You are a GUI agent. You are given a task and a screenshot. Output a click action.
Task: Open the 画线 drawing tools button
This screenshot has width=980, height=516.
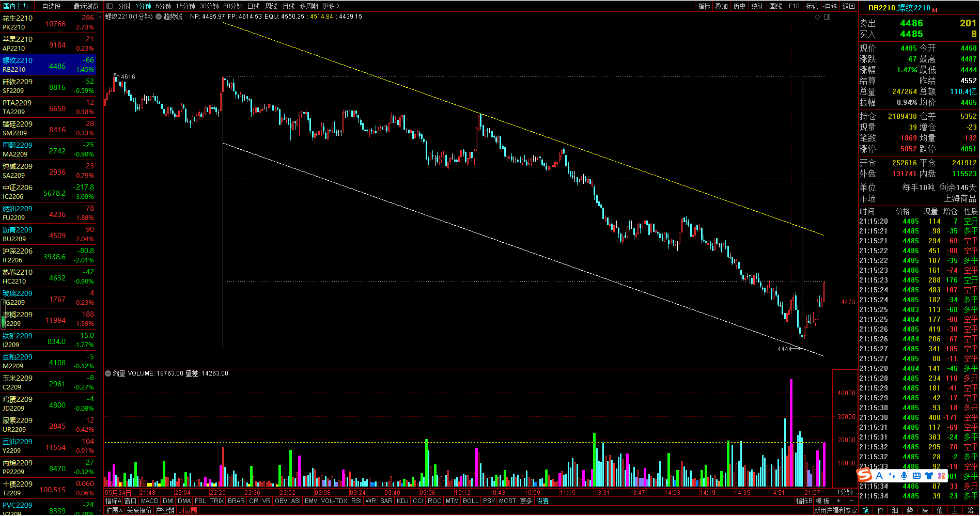click(x=775, y=6)
